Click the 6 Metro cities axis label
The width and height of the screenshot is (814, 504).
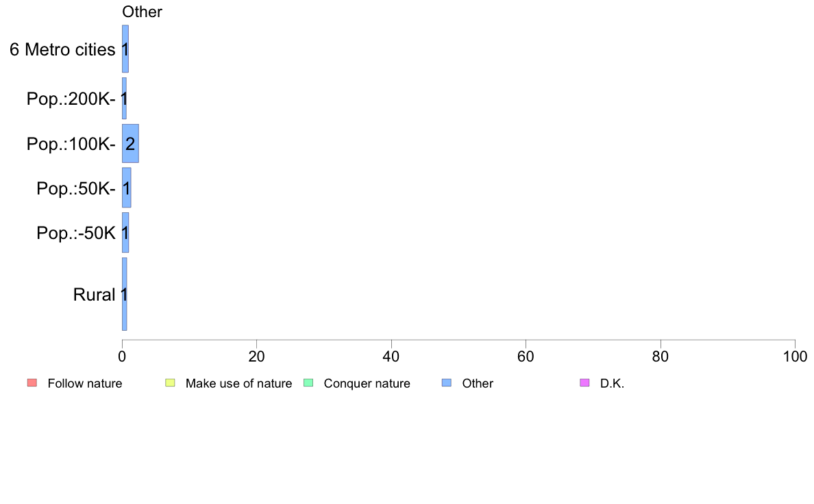point(62,49)
